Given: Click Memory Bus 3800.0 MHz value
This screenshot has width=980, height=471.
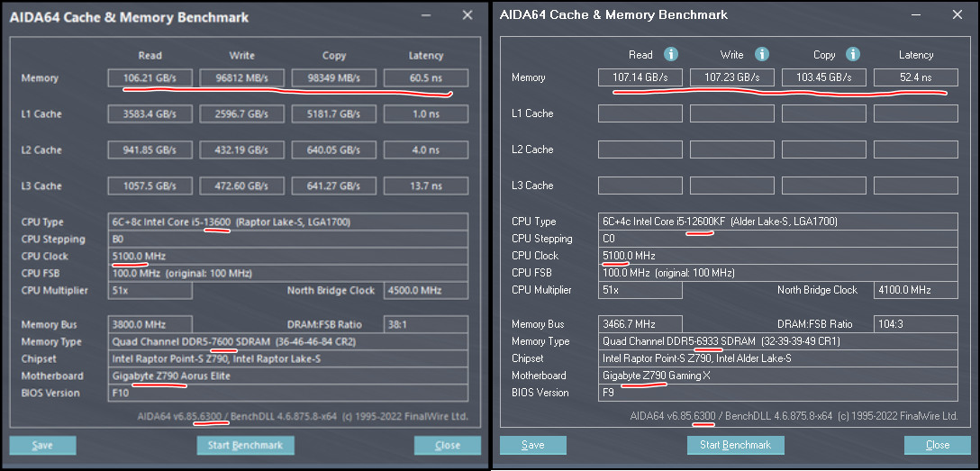Looking at the screenshot, I should coord(150,325).
